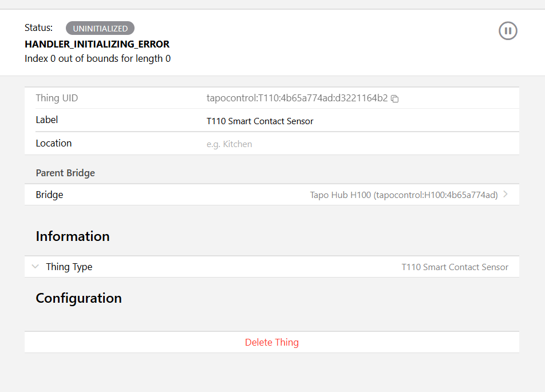545x392 pixels.
Task: Expand the Thing Type chevron
Action: [x=35, y=267]
